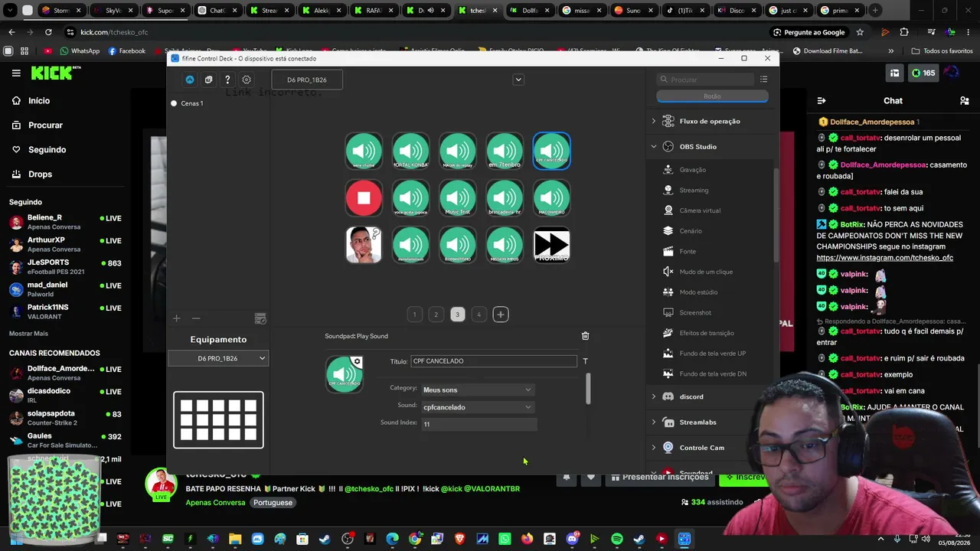The height and width of the screenshot is (551, 980).
Task: Click the Título text field
Action: click(494, 361)
